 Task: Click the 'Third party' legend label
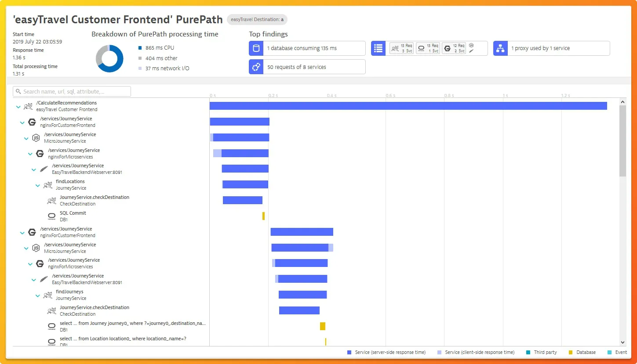tap(545, 352)
